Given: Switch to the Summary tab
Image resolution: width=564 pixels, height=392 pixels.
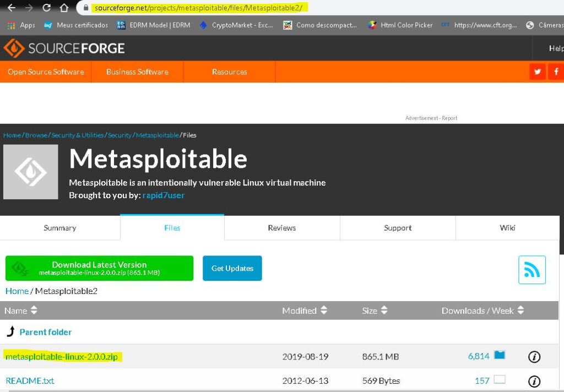Looking at the screenshot, I should tap(60, 228).
